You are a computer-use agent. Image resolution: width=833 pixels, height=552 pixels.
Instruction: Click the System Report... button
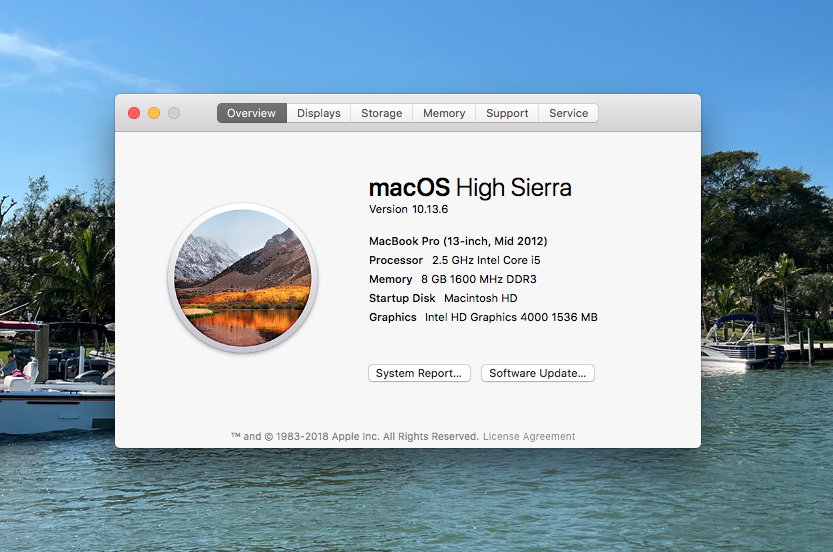click(419, 373)
